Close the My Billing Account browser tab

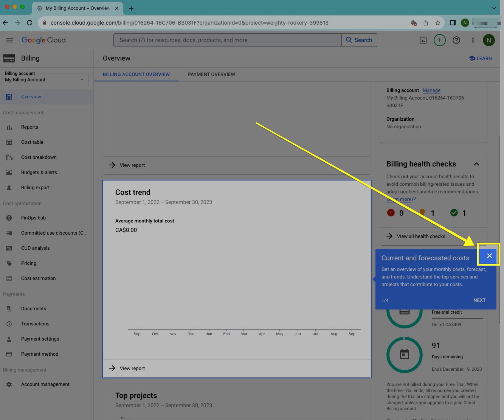pyautogui.click(x=117, y=8)
